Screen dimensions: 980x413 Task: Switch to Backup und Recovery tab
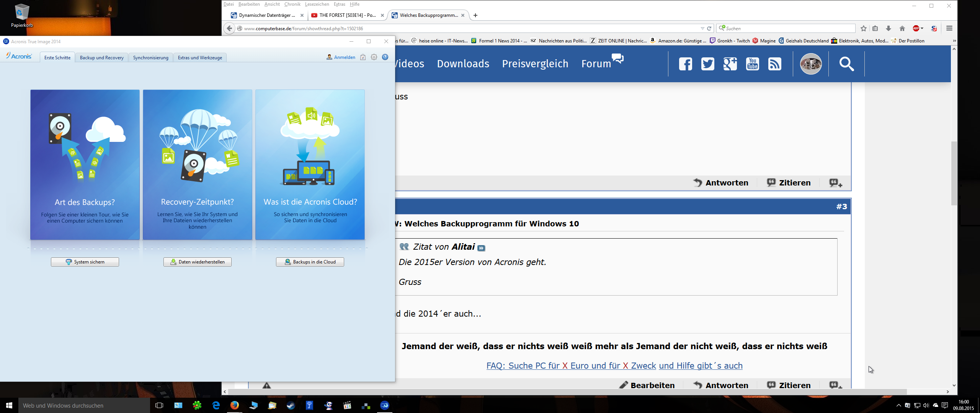(101, 57)
